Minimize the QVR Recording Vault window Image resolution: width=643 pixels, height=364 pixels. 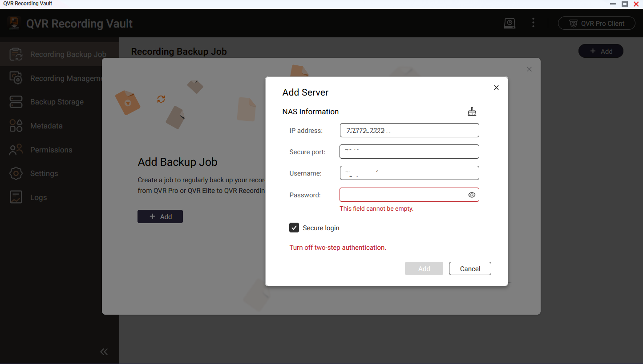(613, 4)
